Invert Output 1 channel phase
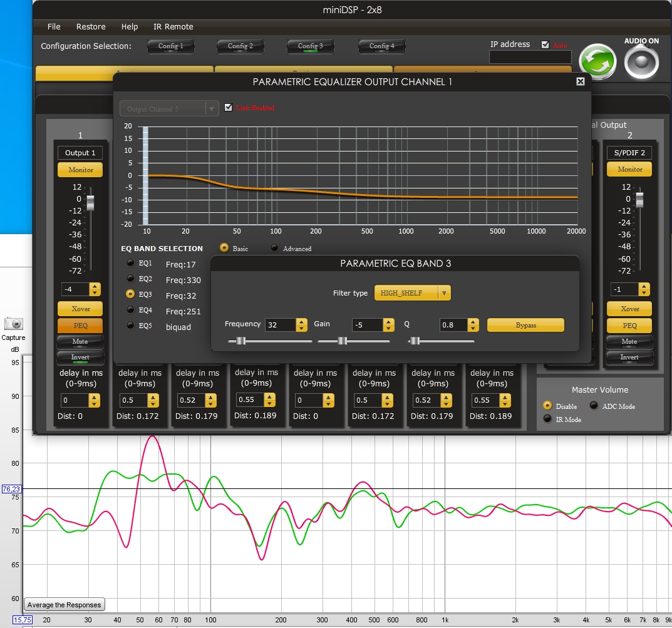The width and height of the screenshot is (672, 628). [80, 357]
